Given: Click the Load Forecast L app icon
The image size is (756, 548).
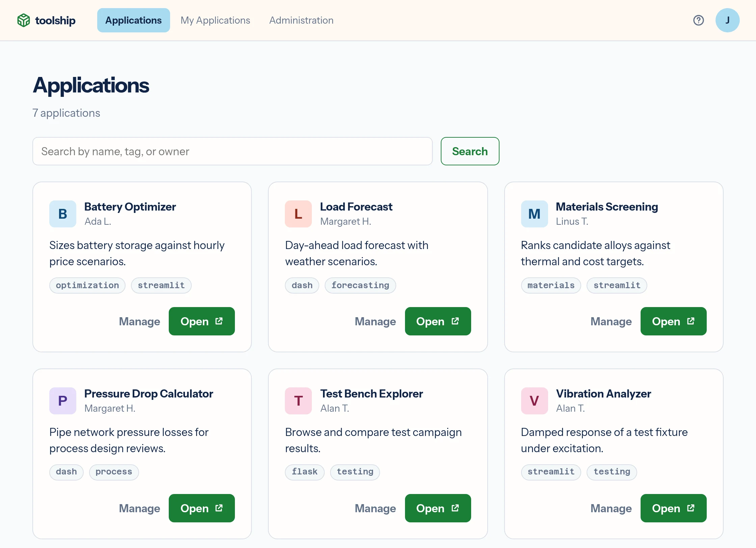Looking at the screenshot, I should 298,214.
